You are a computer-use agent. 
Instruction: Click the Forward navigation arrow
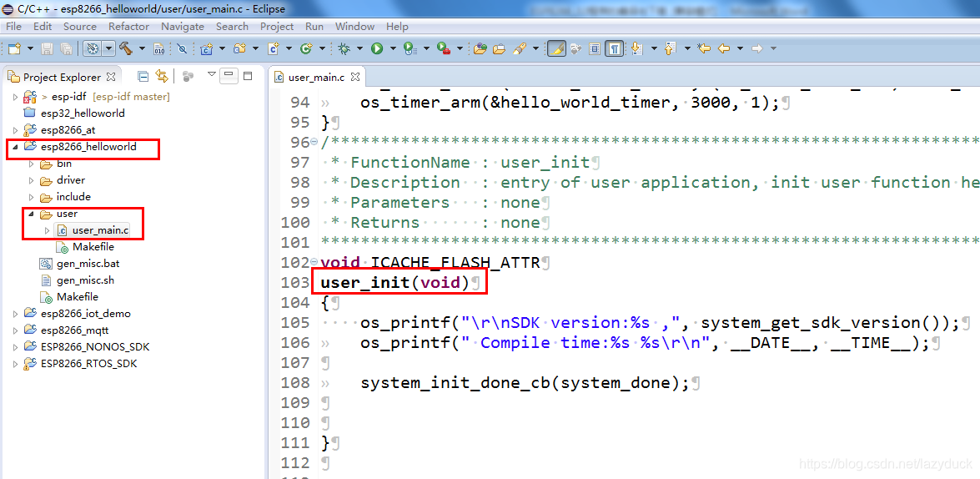click(756, 48)
